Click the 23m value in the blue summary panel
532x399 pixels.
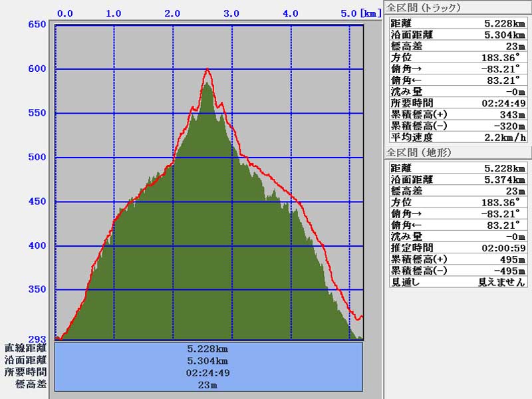pos(208,384)
